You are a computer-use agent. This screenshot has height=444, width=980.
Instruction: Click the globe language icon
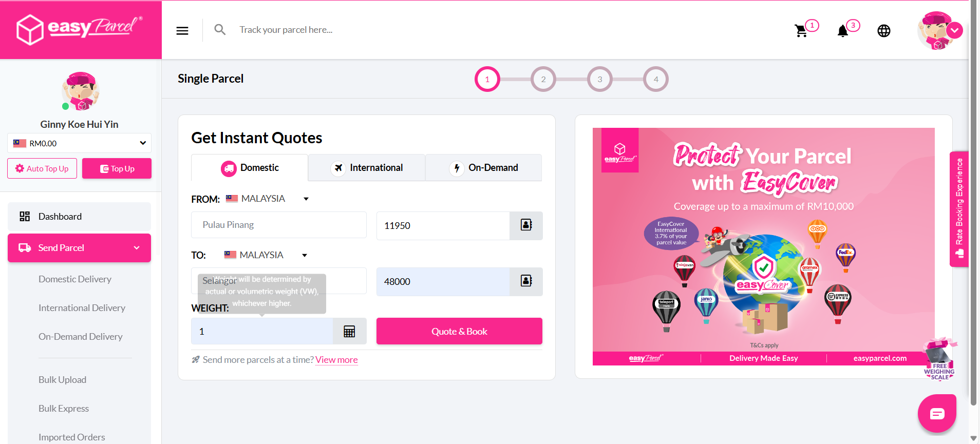click(x=884, y=31)
